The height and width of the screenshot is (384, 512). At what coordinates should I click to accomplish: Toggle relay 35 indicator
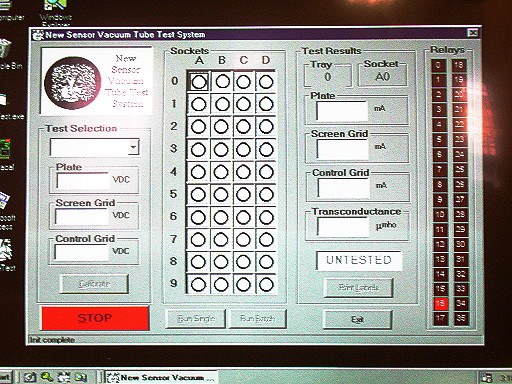461,318
